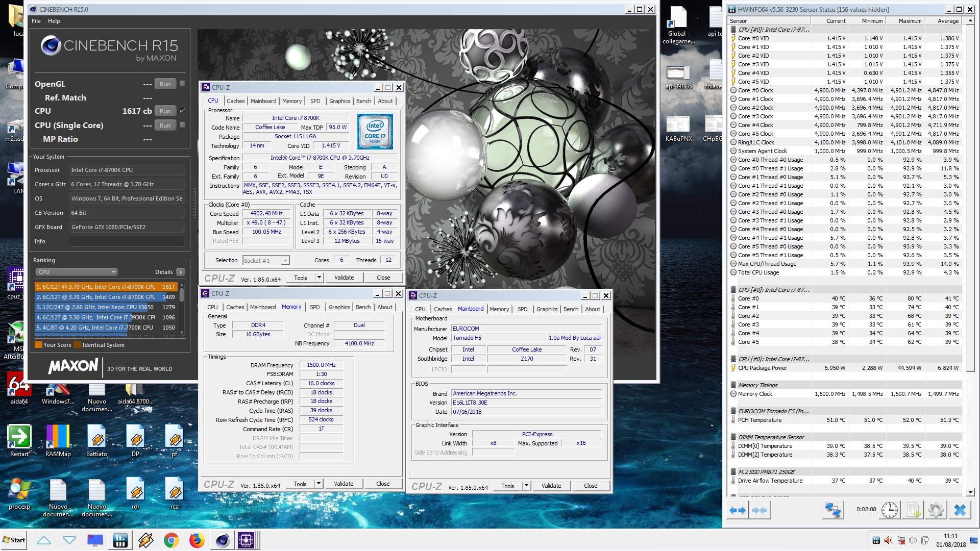Select ranking row 3 Xeon X5650
The height and width of the screenshot is (551, 980).
pos(106,307)
